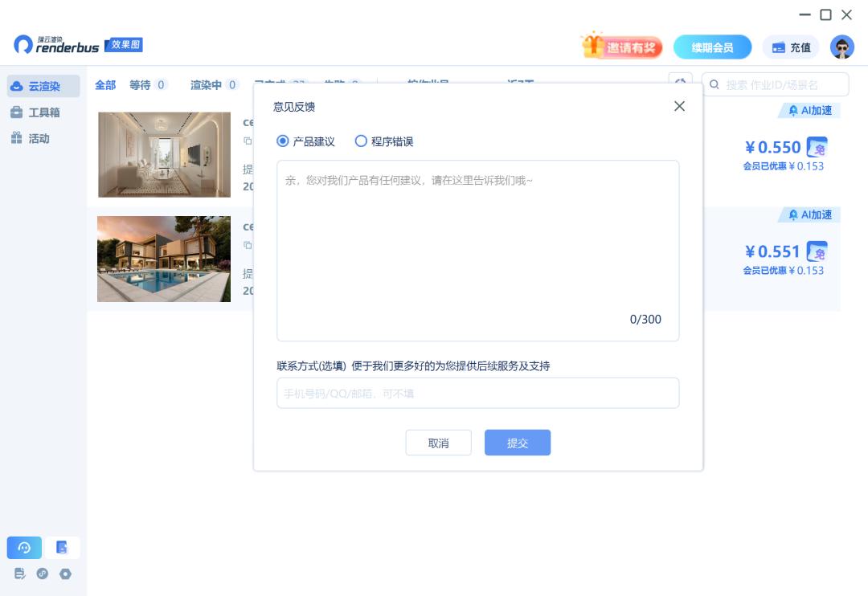The width and height of the screenshot is (868, 596).
Task: Select the 程序错误 radio option
Action: pos(361,141)
